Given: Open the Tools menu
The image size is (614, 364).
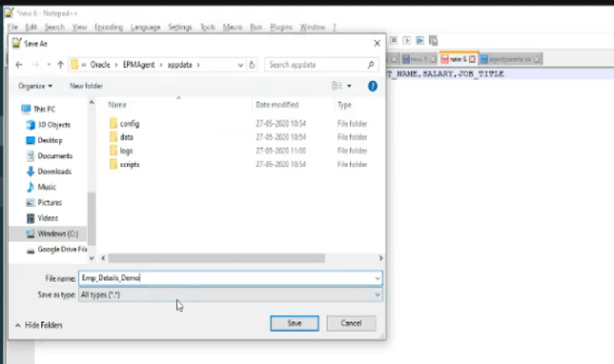Looking at the screenshot, I should coord(208,27).
